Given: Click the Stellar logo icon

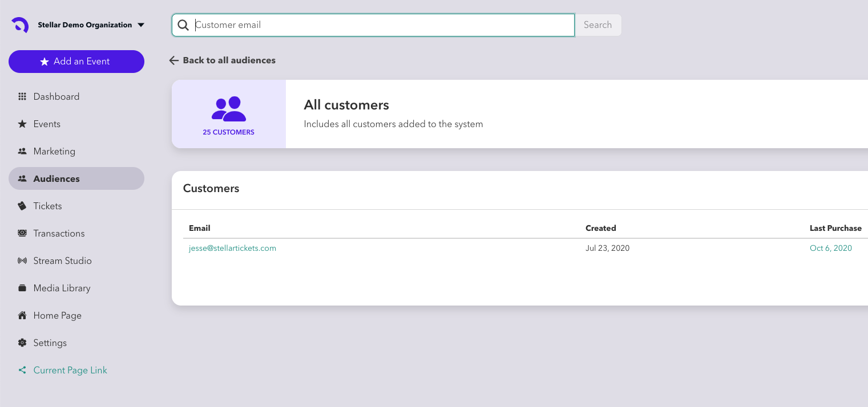Looking at the screenshot, I should point(20,25).
